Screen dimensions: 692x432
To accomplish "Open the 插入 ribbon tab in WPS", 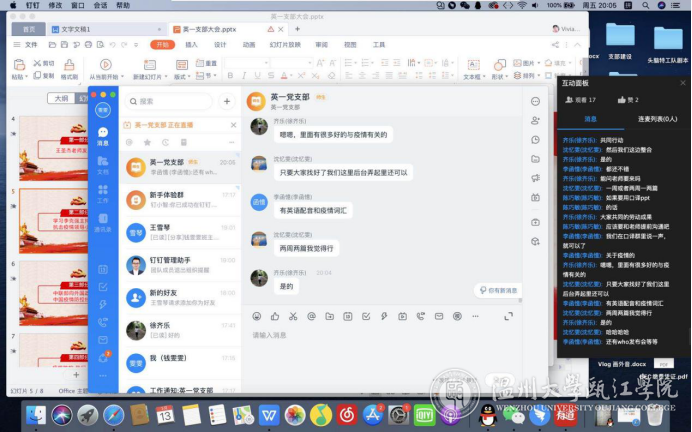I will click(x=191, y=45).
